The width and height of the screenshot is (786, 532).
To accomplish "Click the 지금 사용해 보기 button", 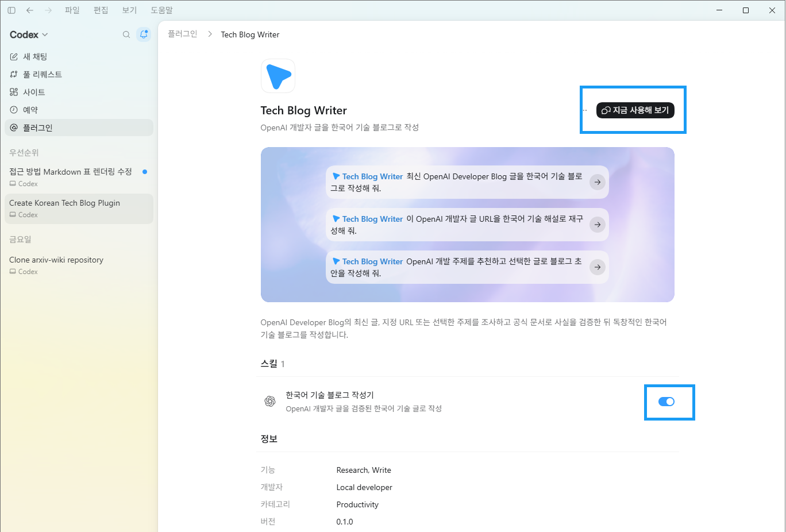I will [635, 110].
